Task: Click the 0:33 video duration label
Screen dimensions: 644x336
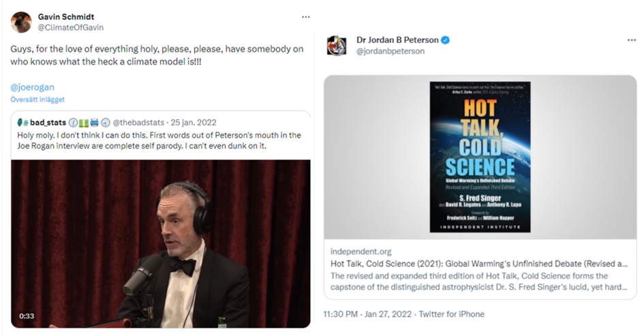Action: coord(27,316)
